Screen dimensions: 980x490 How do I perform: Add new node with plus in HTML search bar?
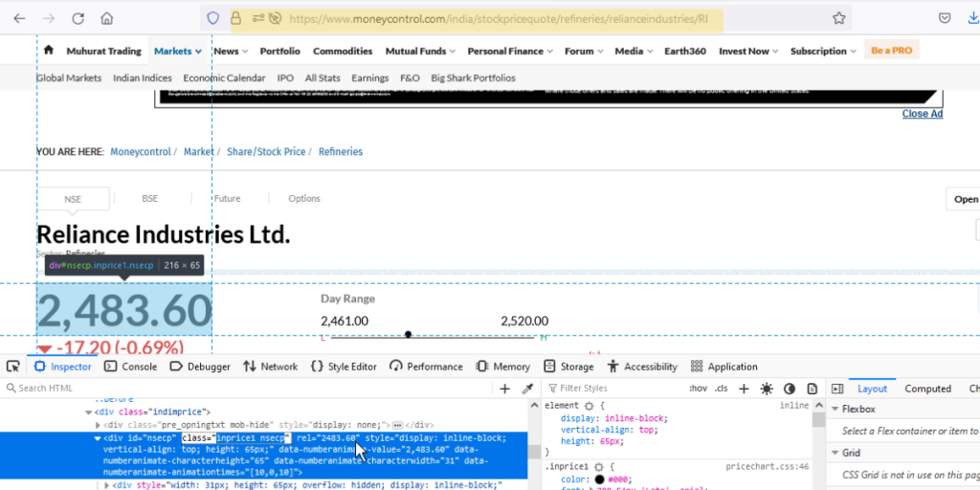(505, 389)
